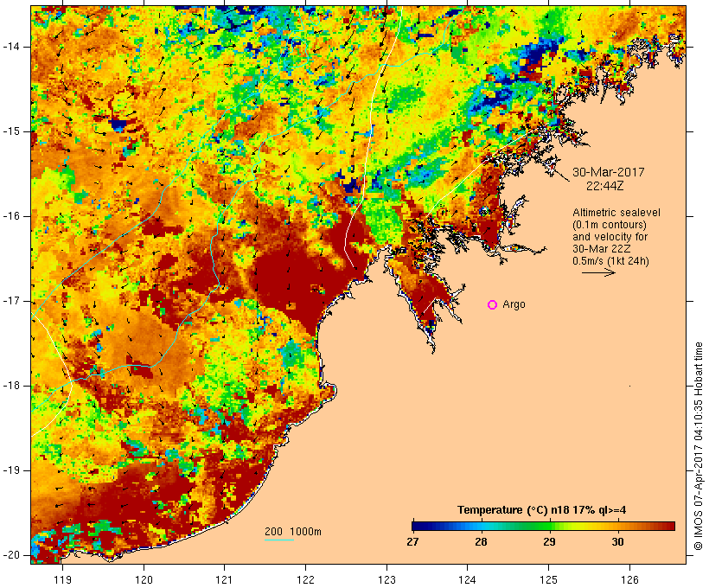The height and width of the screenshot is (588, 709).
Task: Click the '-20' latitude axis label
Action: pyautogui.click(x=11, y=555)
